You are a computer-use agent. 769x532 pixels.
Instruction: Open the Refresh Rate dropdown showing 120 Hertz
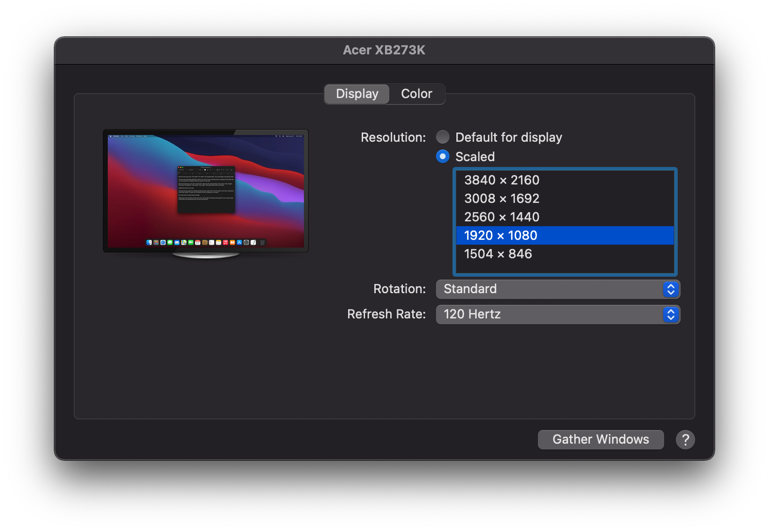coord(549,315)
